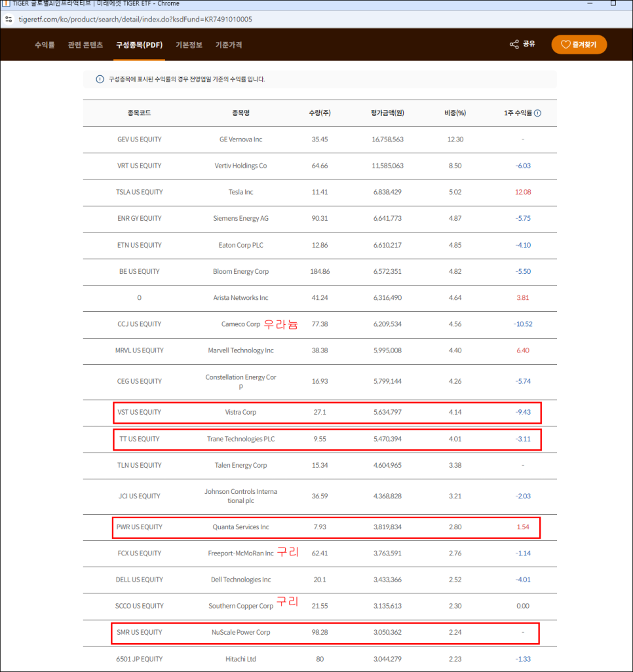Click the info icon in the notice banner
The image size is (633, 672).
pos(100,79)
